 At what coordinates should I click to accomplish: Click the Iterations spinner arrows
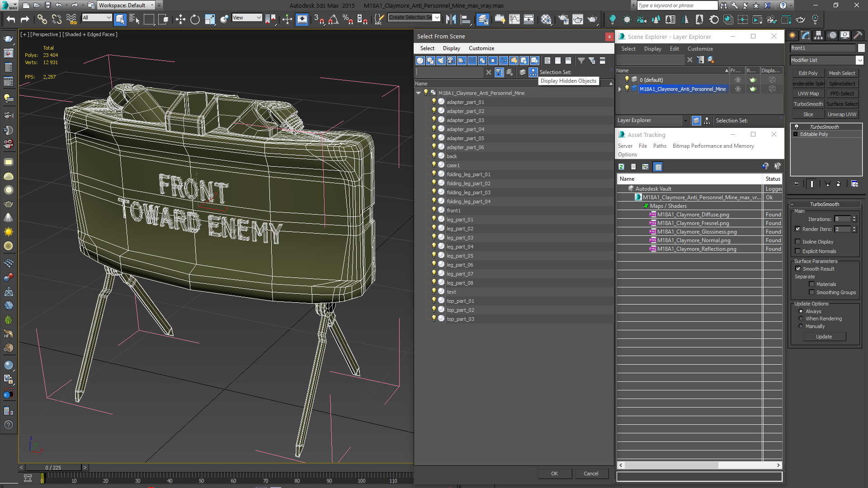[854, 219]
